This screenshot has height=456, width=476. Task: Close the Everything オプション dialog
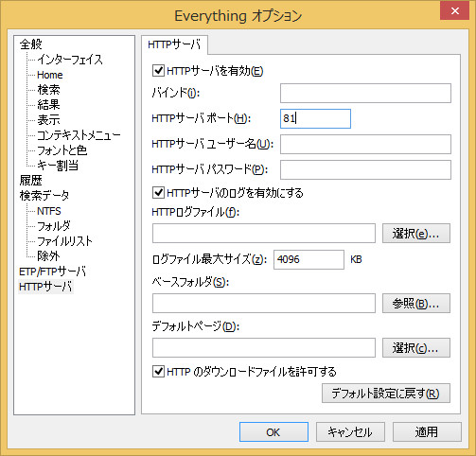pyautogui.click(x=454, y=10)
